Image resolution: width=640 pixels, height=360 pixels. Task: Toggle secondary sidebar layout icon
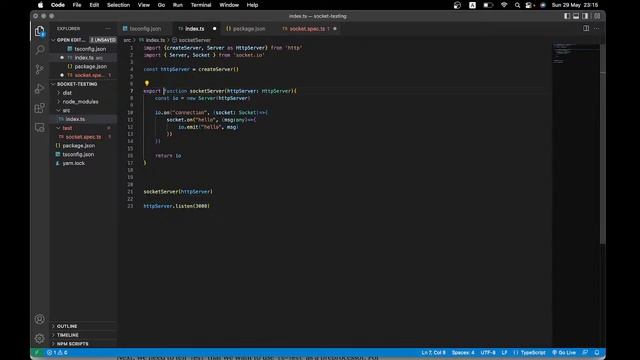click(x=585, y=16)
